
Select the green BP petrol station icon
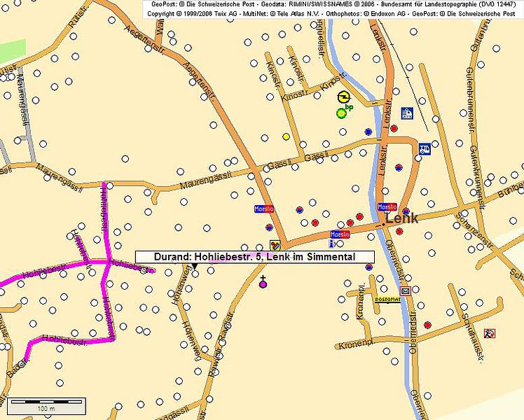[x=342, y=112]
